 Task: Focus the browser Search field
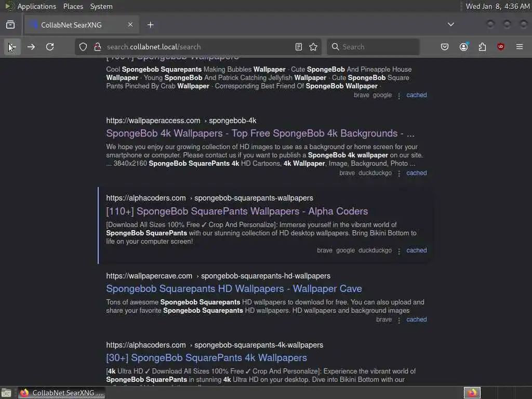(x=373, y=47)
